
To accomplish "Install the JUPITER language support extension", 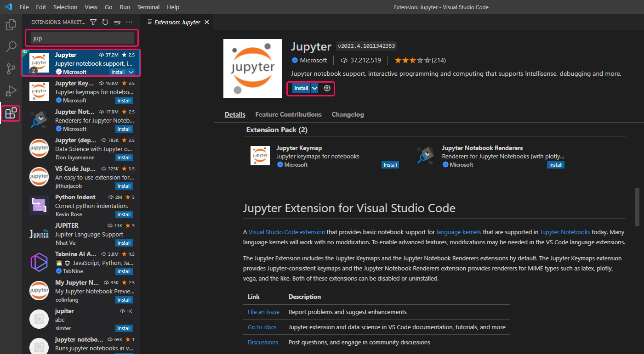I will 124,243.
